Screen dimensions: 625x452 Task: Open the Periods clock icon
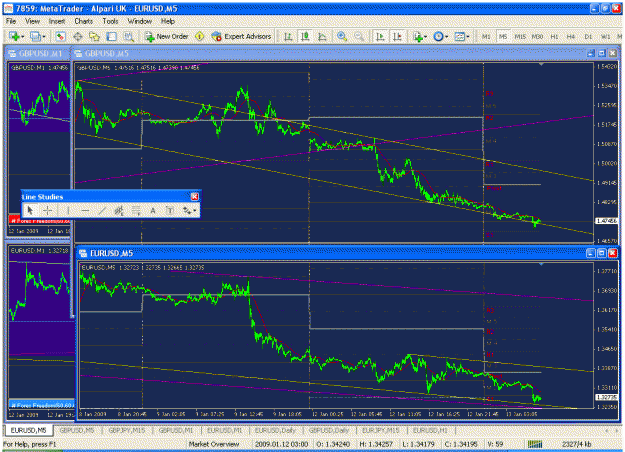[x=438, y=37]
